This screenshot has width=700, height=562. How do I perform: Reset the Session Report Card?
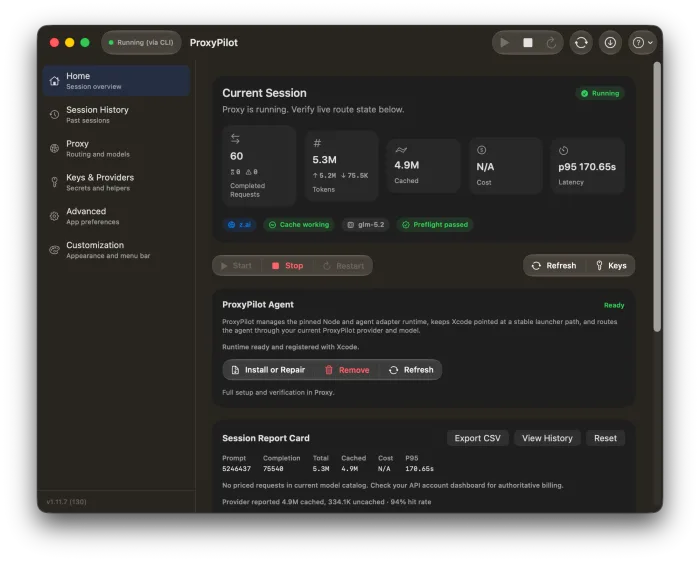605,438
